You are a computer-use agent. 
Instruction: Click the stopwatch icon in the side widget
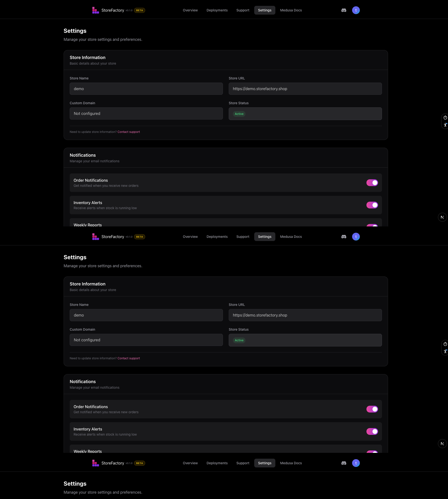point(445,118)
